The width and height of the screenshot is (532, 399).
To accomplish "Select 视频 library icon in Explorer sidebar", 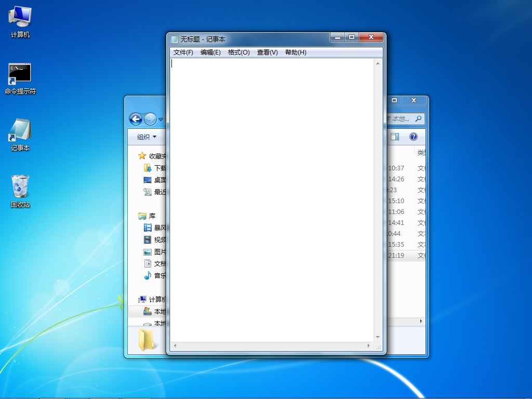I will pyautogui.click(x=147, y=240).
